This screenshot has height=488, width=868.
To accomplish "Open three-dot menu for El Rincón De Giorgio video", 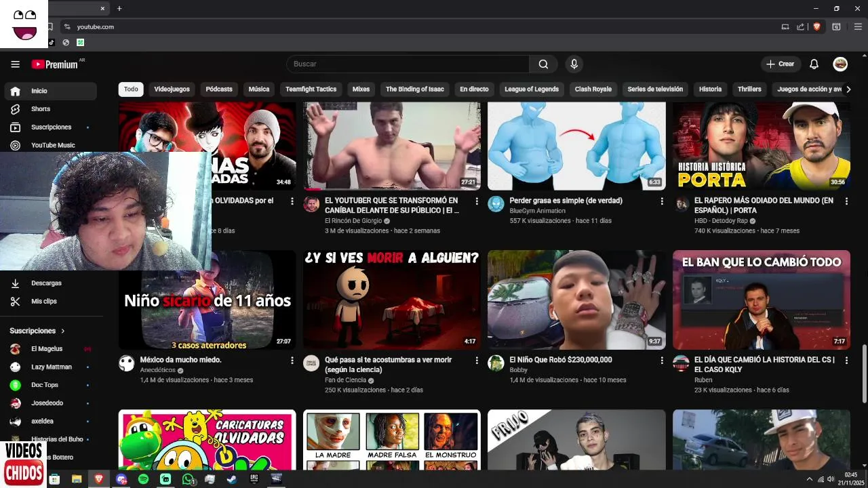I will tap(477, 201).
